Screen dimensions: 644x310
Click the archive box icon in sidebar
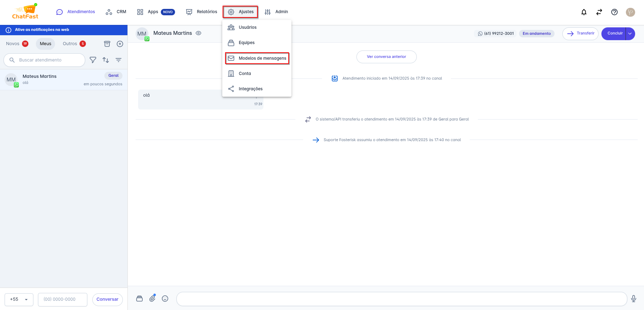pos(107,44)
